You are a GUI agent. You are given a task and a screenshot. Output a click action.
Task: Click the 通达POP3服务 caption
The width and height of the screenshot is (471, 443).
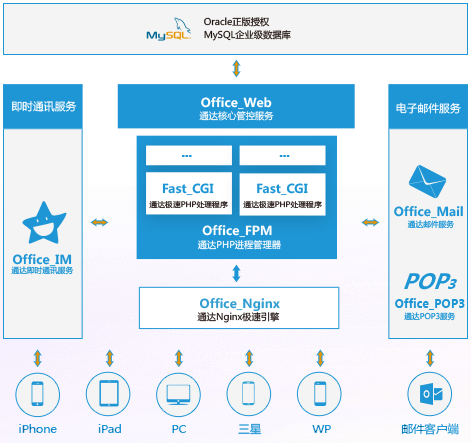[x=430, y=316]
